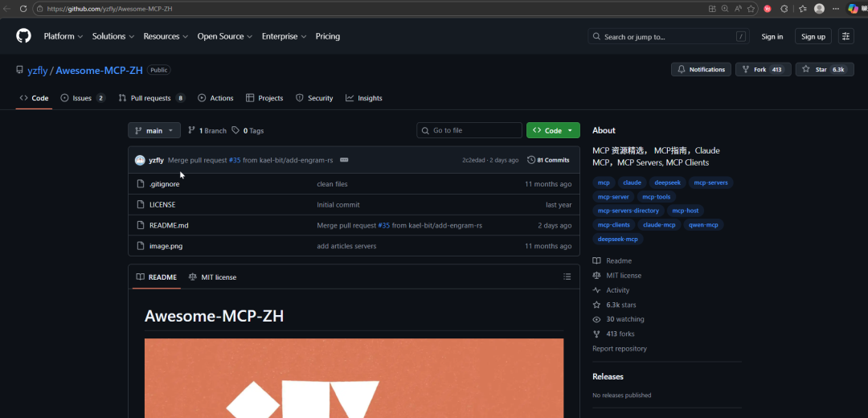Click the deepseek topic tag
This screenshot has height=418, width=868.
click(x=667, y=182)
